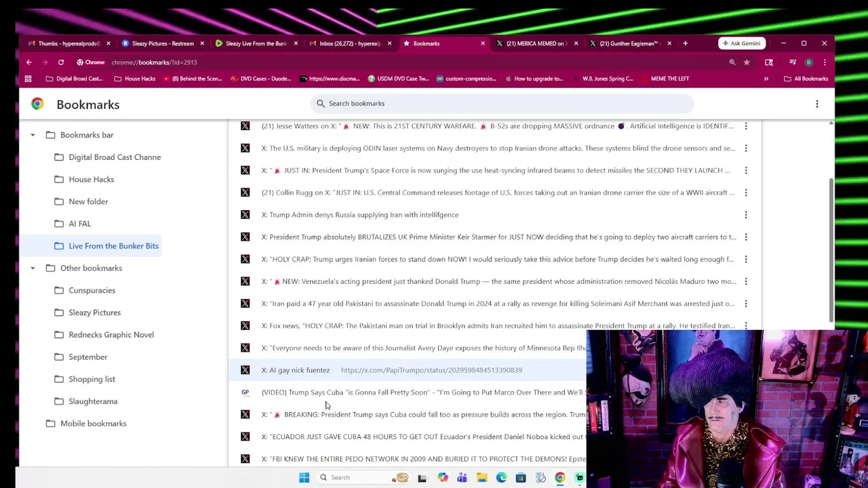This screenshot has height=488, width=868.
Task: Open the apps grid icon in bookmarks bar
Action: [28, 79]
